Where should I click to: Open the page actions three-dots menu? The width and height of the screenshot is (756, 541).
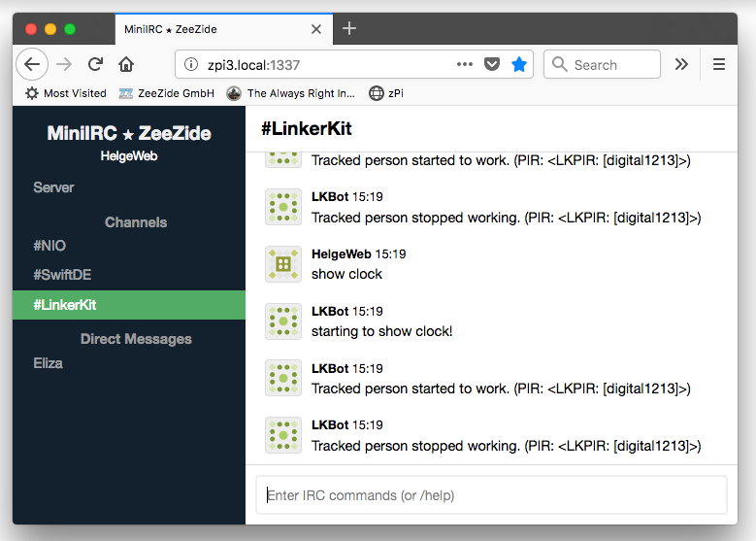pos(465,64)
